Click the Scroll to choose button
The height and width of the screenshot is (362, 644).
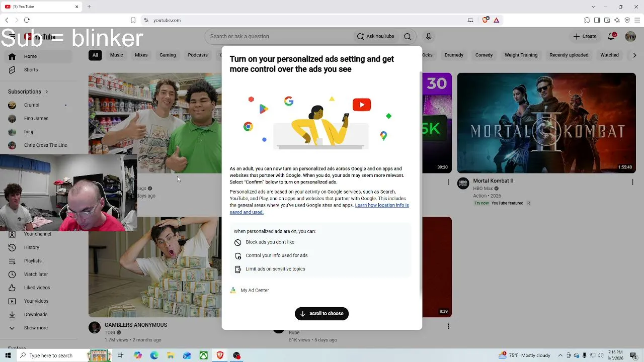321,314
